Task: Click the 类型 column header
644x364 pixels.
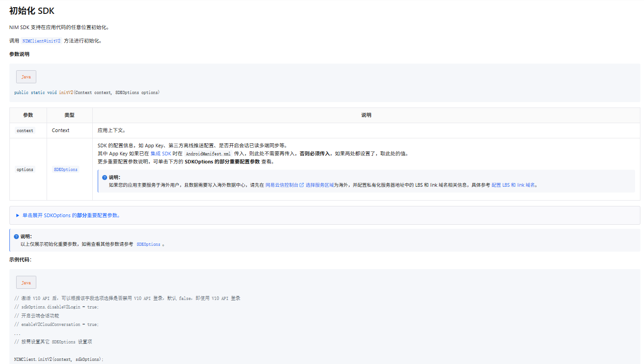Action: tap(69, 115)
